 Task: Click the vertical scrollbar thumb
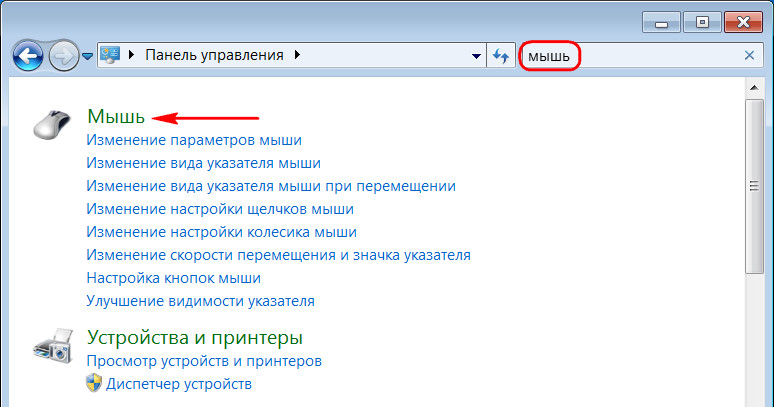click(754, 186)
